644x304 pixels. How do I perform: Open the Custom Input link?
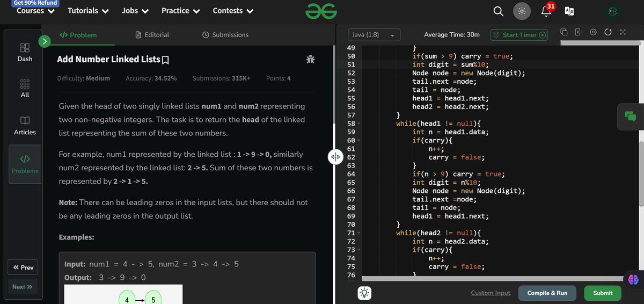(491, 293)
